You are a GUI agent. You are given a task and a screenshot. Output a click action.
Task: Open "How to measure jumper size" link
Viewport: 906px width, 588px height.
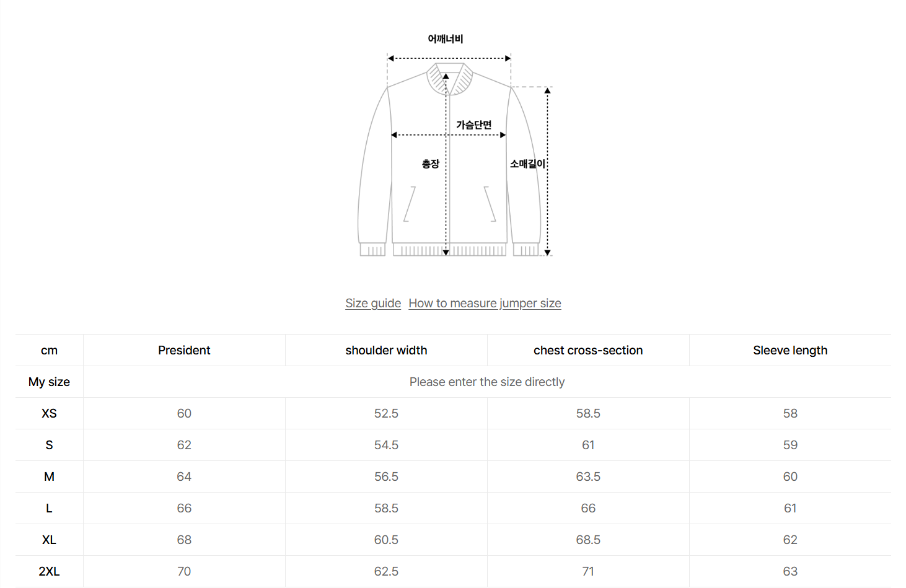coord(485,303)
